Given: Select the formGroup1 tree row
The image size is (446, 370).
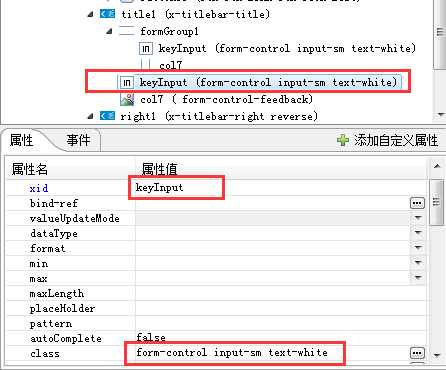Looking at the screenshot, I should pos(169,32).
